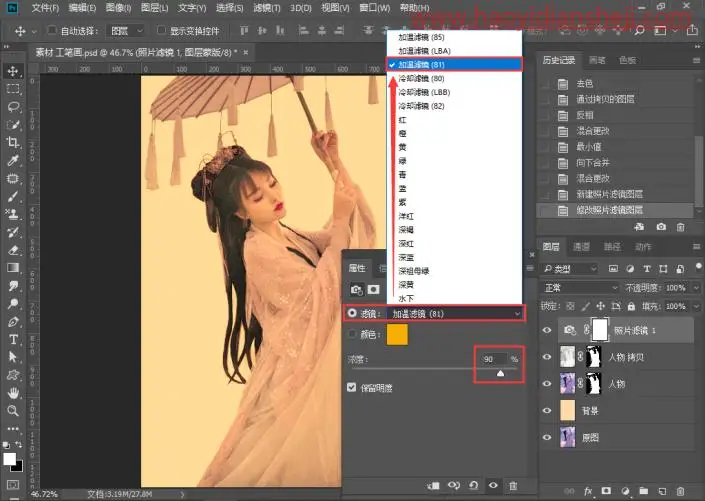The image size is (705, 501).
Task: Hide the 人物 拷贝 layer
Action: tap(547, 357)
